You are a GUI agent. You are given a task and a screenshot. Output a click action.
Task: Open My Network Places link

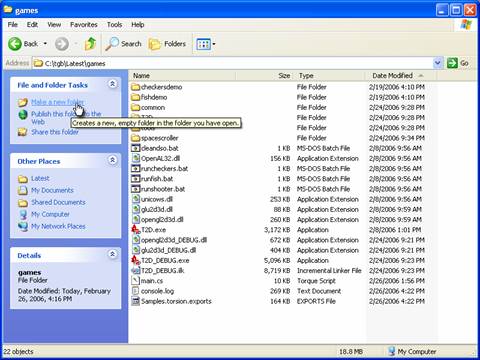[58, 226]
